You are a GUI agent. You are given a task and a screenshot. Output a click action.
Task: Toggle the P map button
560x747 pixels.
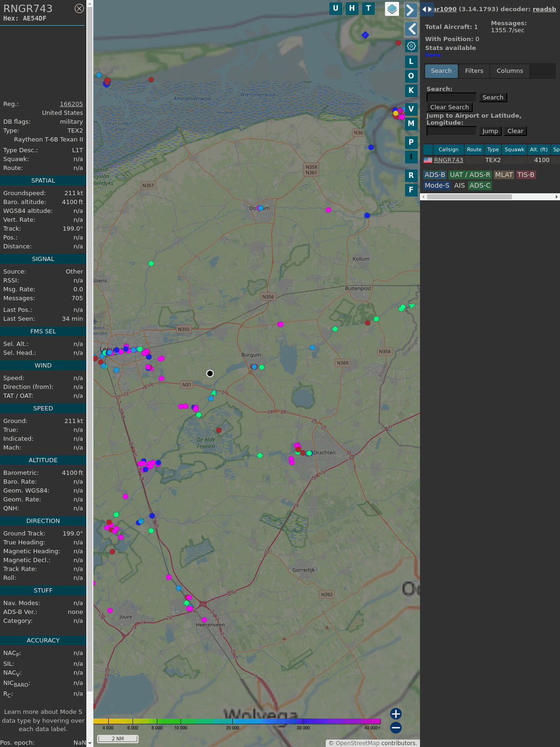pos(411,142)
